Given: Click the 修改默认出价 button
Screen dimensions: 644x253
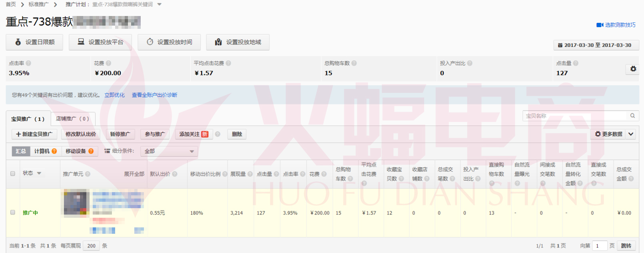Looking at the screenshot, I should (x=81, y=134).
